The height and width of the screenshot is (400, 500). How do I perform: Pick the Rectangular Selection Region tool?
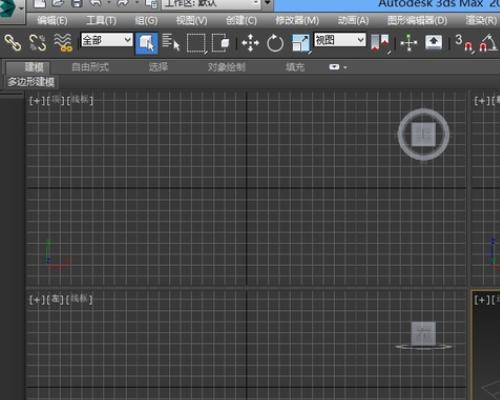click(196, 43)
